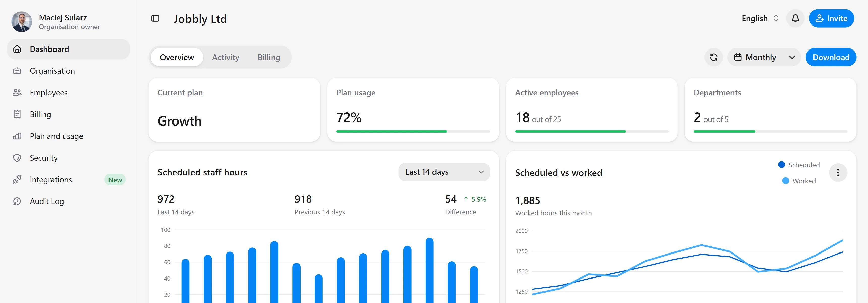This screenshot has width=868, height=303.
Task: Click the Download button
Action: 831,57
